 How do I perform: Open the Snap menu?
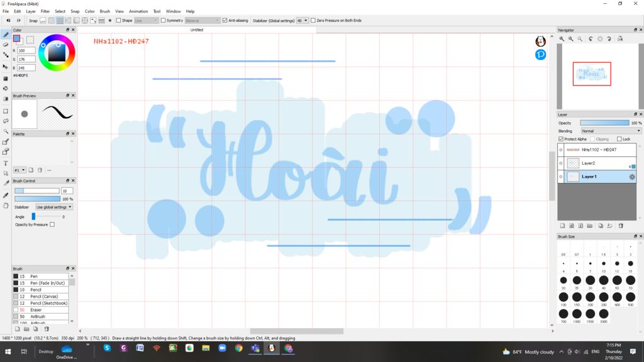tap(75, 11)
